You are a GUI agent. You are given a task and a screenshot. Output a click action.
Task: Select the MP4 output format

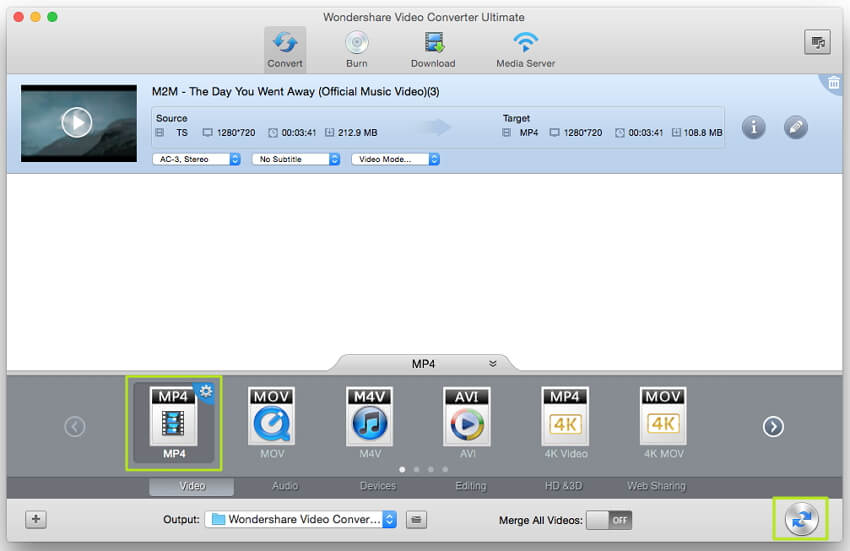pyautogui.click(x=173, y=422)
